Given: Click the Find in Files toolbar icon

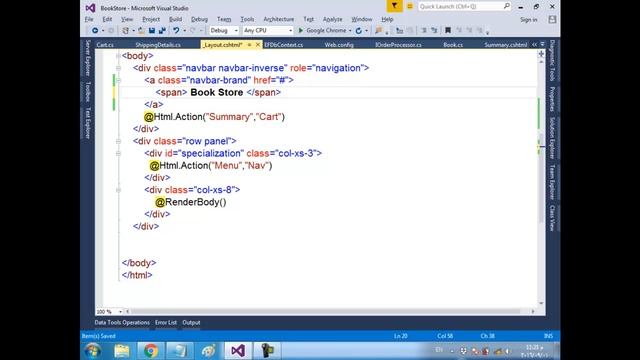Looking at the screenshot, I should pyautogui.click(x=378, y=31).
